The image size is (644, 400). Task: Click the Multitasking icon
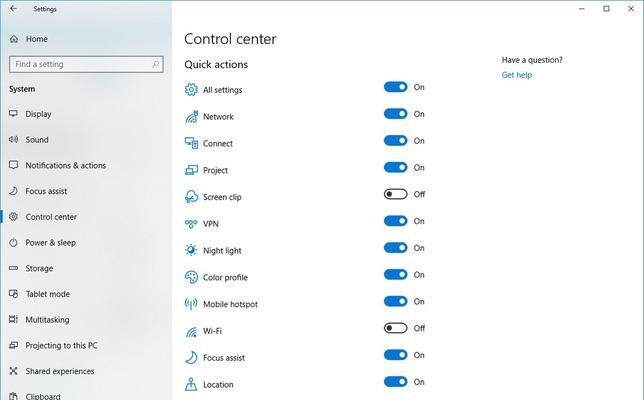[14, 319]
